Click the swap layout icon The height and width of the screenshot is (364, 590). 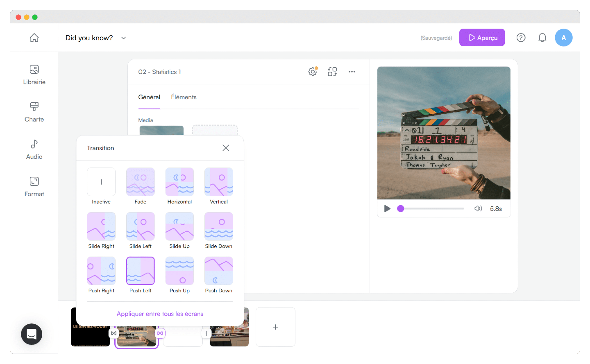click(332, 72)
